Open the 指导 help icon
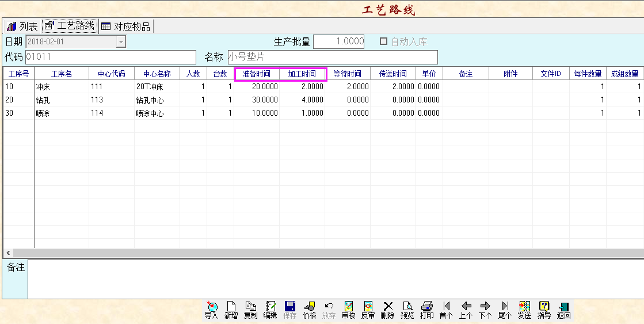The image size is (644, 324). (544, 310)
